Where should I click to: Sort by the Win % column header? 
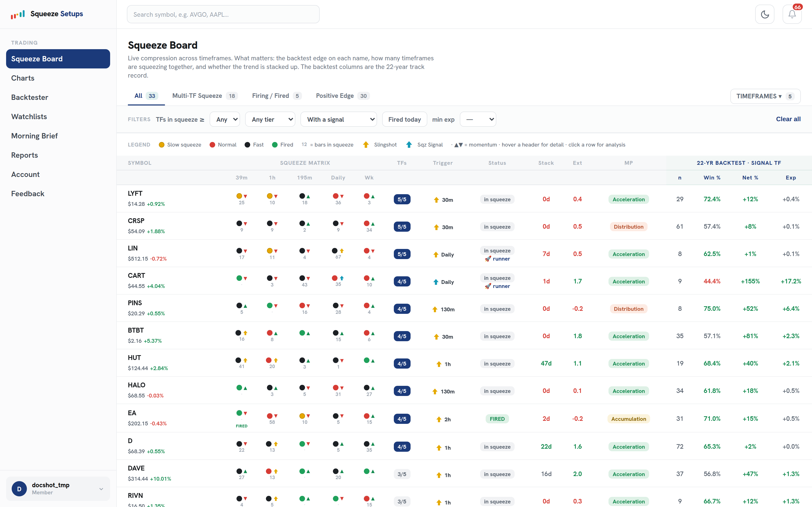(712, 178)
